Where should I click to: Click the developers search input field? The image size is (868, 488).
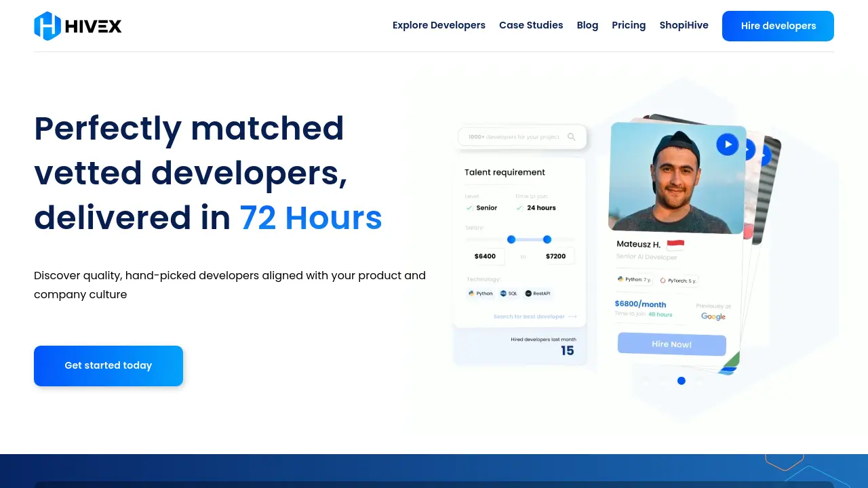pyautogui.click(x=515, y=136)
